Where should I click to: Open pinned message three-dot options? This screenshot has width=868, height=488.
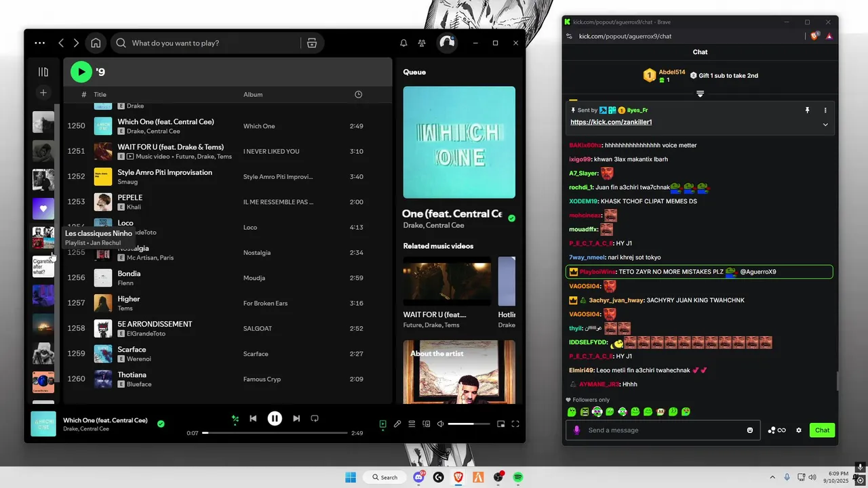(825, 110)
